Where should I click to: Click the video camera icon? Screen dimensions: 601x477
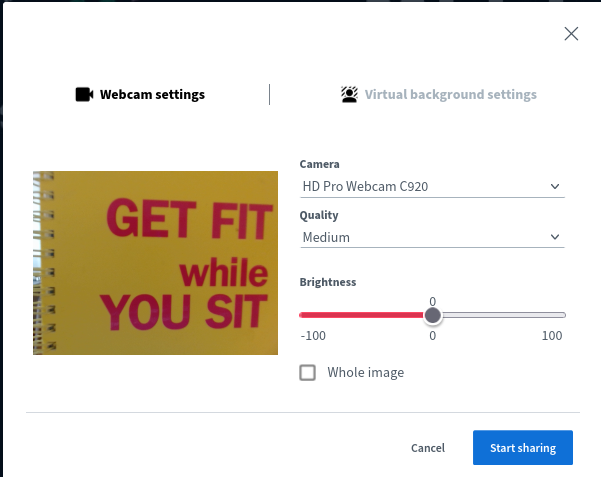tap(84, 95)
